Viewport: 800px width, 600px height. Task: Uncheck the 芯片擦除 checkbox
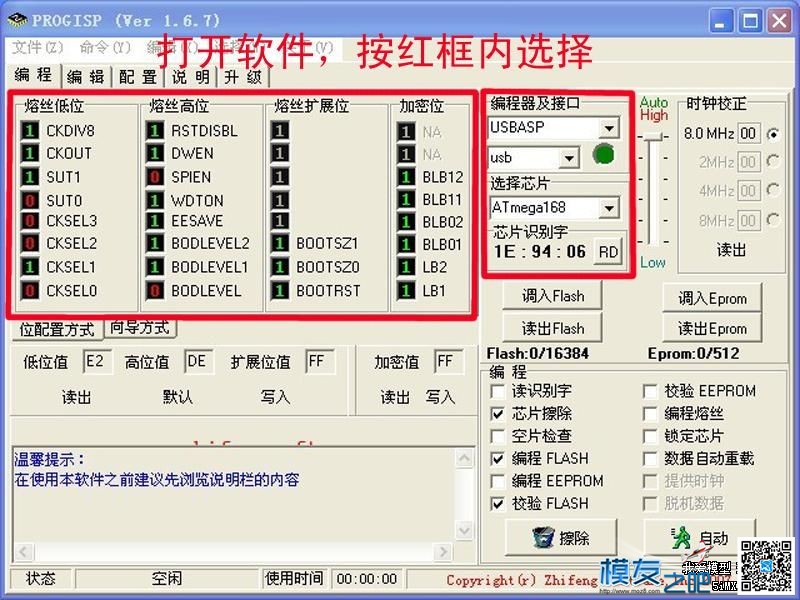click(x=497, y=414)
